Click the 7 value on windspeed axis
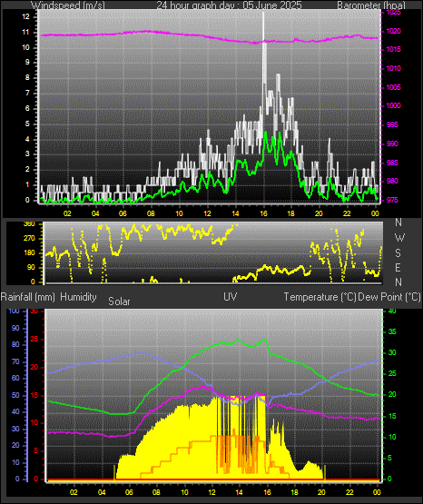 click(x=27, y=93)
